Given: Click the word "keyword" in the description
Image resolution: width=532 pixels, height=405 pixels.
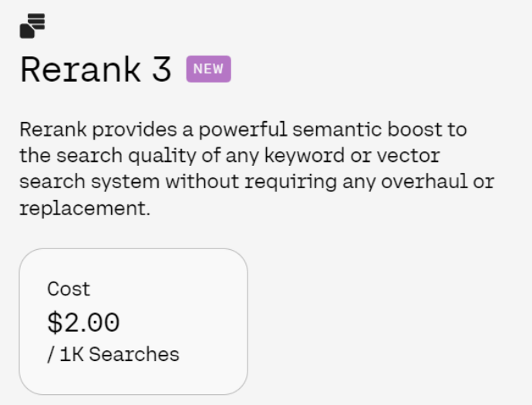Looking at the screenshot, I should [x=302, y=156].
